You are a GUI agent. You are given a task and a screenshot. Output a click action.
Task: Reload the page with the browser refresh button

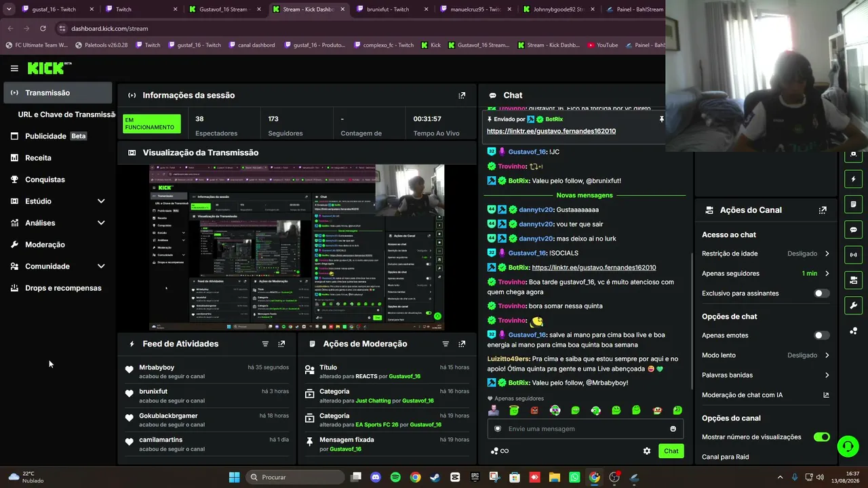coord(43,28)
